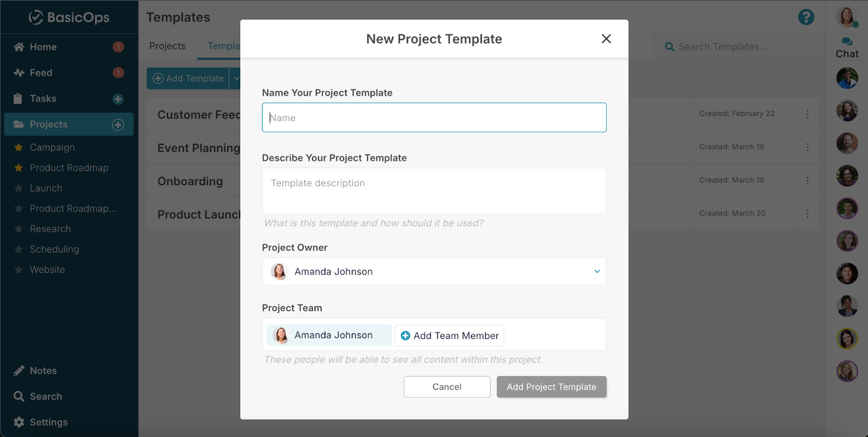Open the Add Template dropdown arrow
868x437 pixels.
pyautogui.click(x=236, y=79)
